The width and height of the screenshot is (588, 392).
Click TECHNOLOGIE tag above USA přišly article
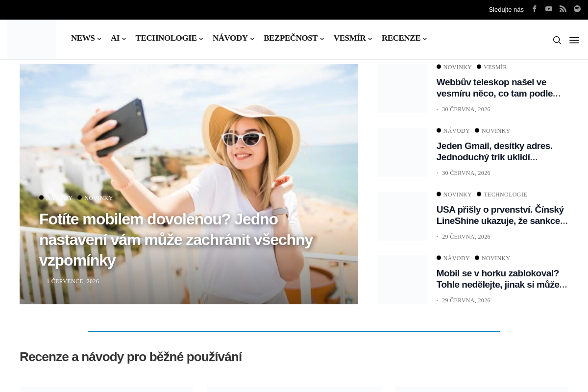pyautogui.click(x=505, y=195)
